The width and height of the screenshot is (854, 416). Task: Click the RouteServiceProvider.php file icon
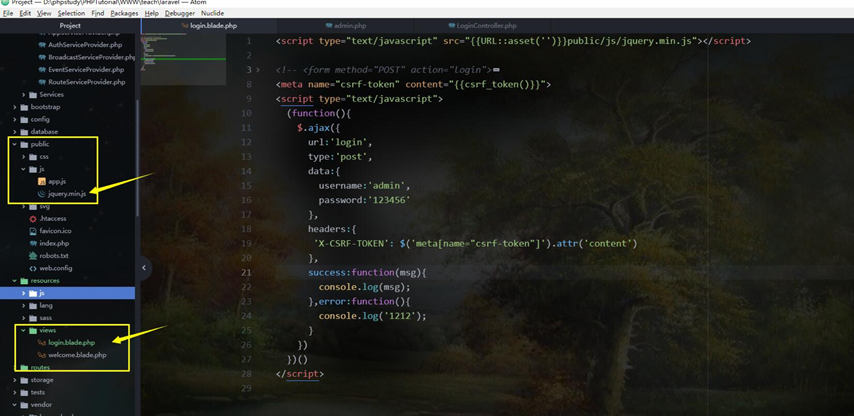pyautogui.click(x=42, y=82)
